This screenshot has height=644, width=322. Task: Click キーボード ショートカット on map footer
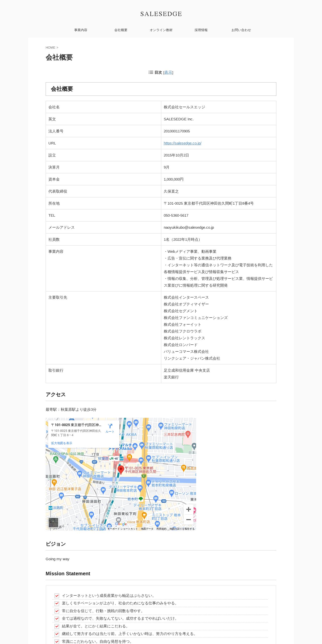coord(123,529)
